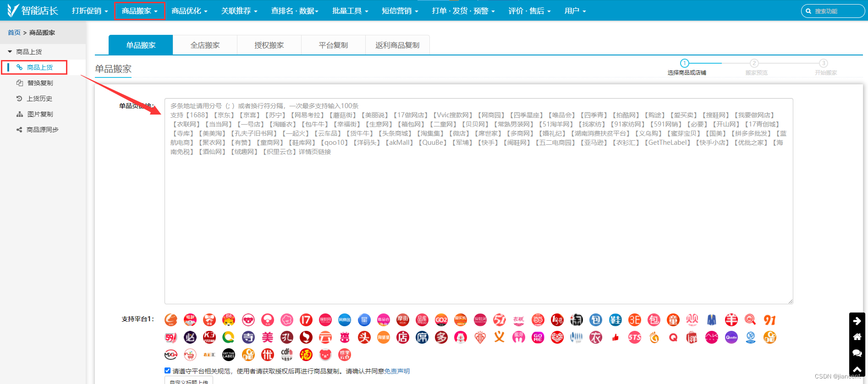Viewport: 868px width, 384px height.
Task: Open the 打折促销 dropdown menu
Action: [x=90, y=11]
